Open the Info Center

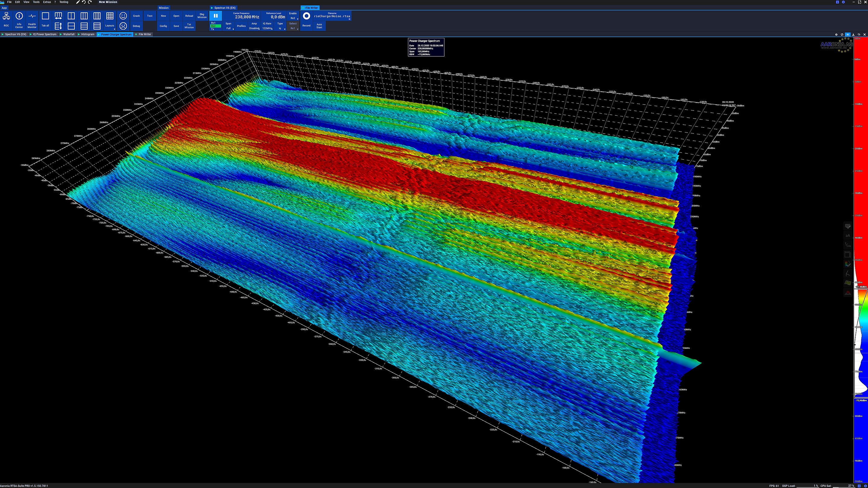19,16
